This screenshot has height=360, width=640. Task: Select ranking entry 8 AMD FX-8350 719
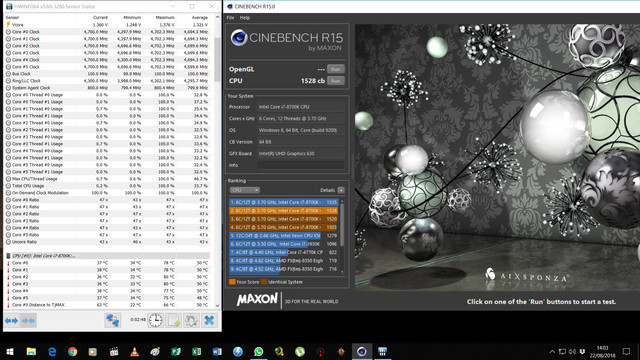pyautogui.click(x=284, y=260)
